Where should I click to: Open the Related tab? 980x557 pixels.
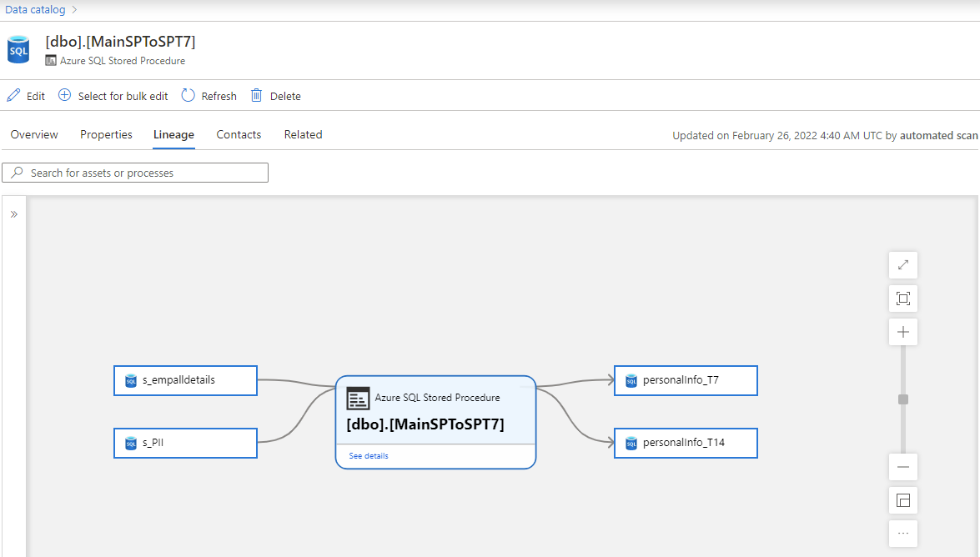302,134
